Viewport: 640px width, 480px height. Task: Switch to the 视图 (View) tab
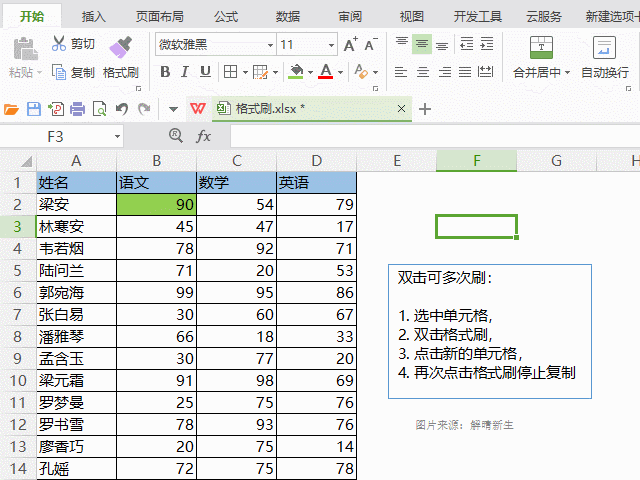click(x=411, y=16)
